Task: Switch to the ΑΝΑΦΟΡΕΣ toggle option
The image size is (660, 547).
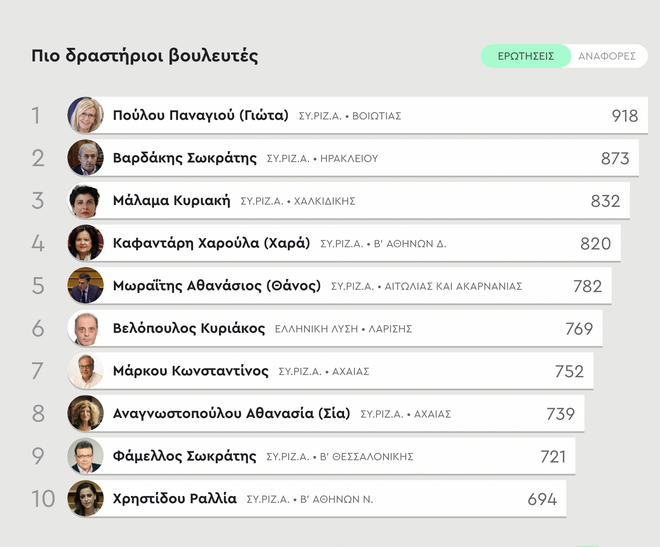Action: [606, 56]
